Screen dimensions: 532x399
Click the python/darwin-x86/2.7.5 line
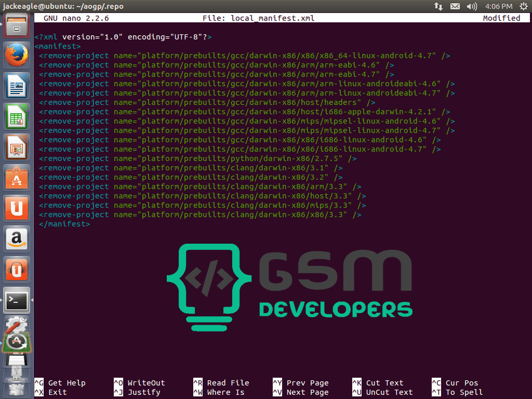(198, 158)
